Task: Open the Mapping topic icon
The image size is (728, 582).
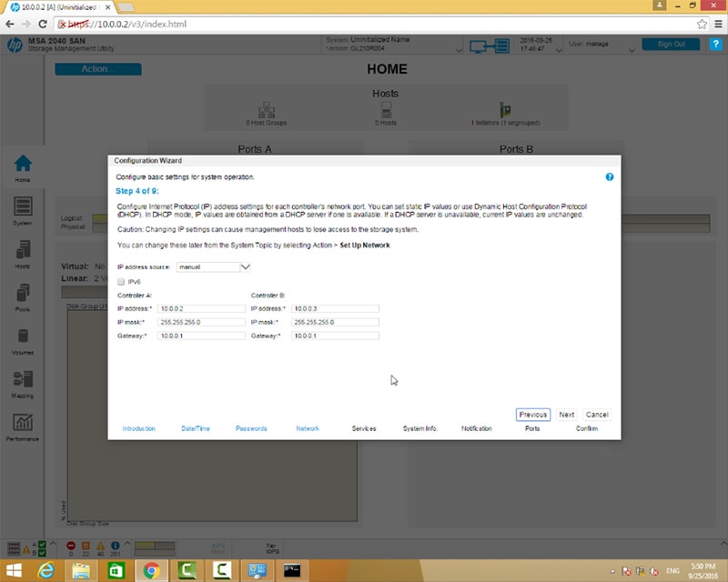Action: tap(23, 380)
